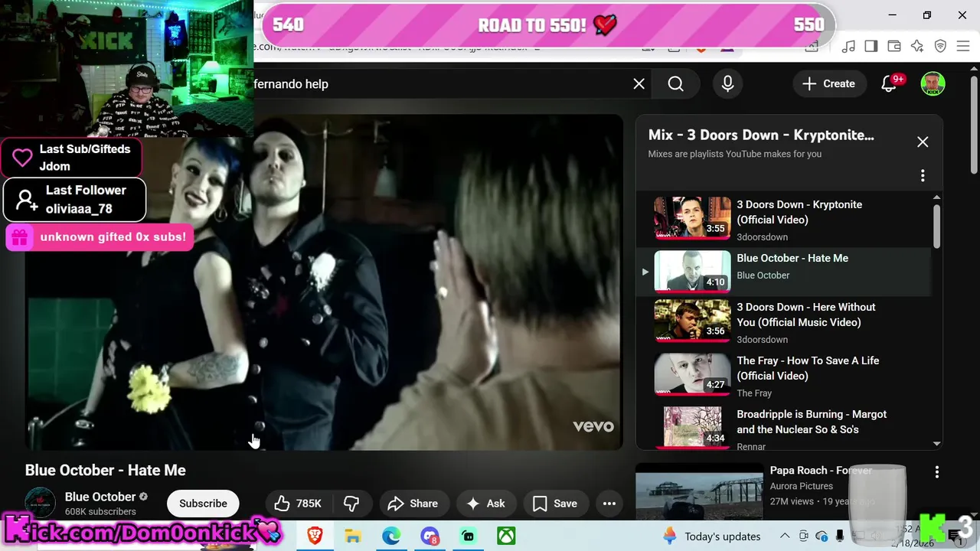Open the Kick app in the taskbar
Viewport: 980px width, 551px height.
(468, 536)
